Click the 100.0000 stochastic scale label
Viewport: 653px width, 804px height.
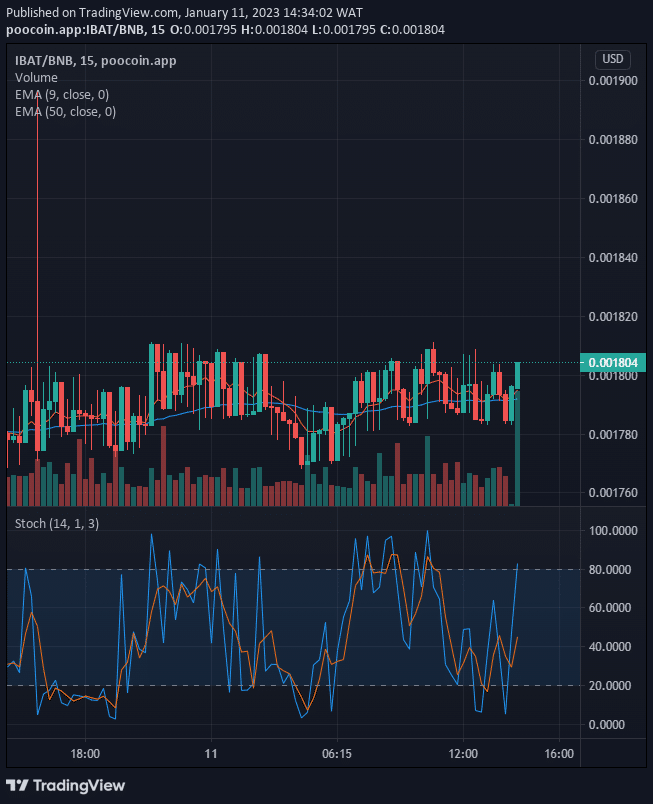coord(613,530)
